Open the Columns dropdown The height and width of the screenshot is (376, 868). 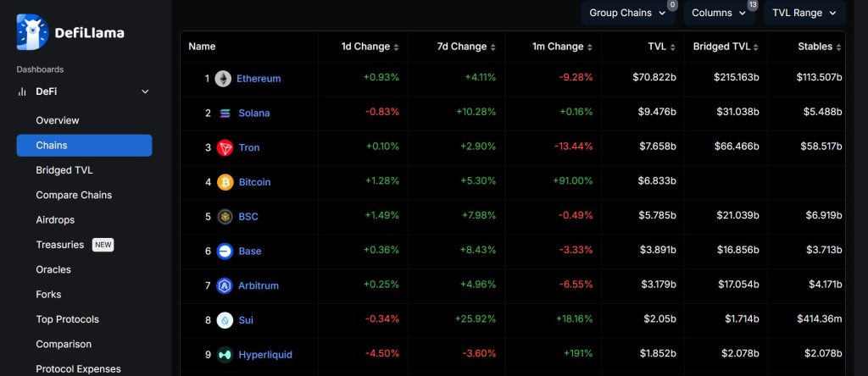pyautogui.click(x=718, y=13)
